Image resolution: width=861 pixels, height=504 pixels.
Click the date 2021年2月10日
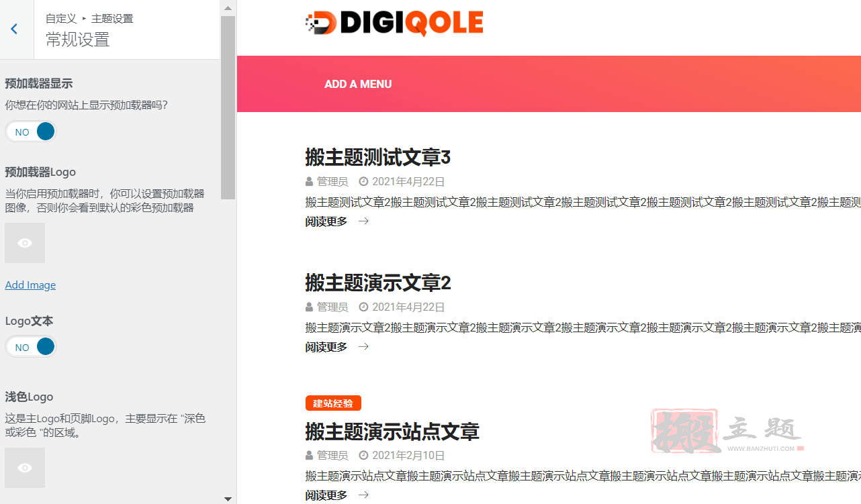coord(408,455)
